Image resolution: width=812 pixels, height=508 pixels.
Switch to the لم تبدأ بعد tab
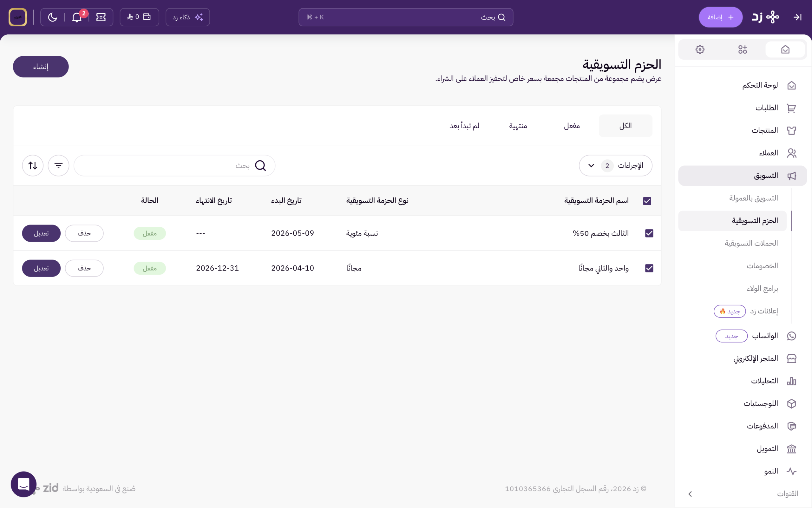(x=464, y=126)
